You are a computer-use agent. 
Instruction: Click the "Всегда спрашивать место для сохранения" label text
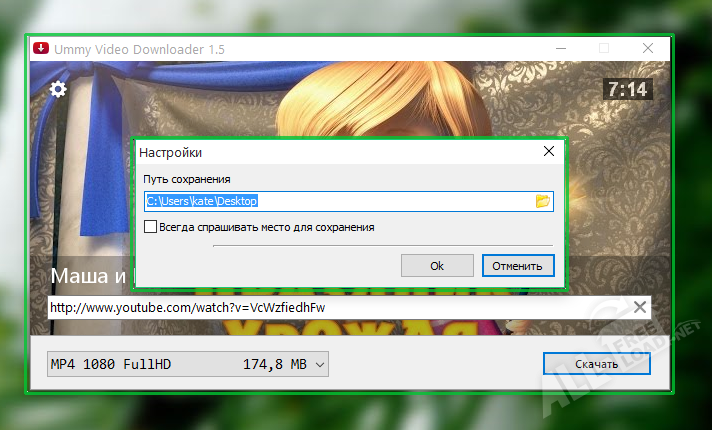coord(266,227)
